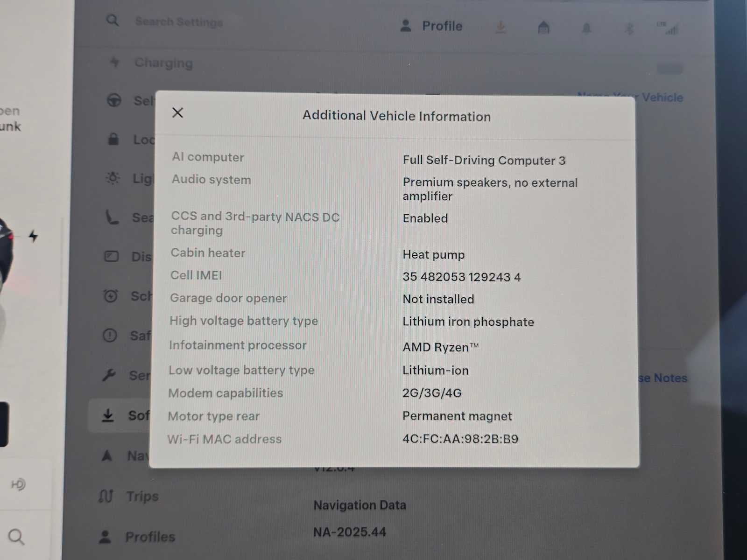Tap the Service wrench icon
The width and height of the screenshot is (747, 560).
pos(109,375)
